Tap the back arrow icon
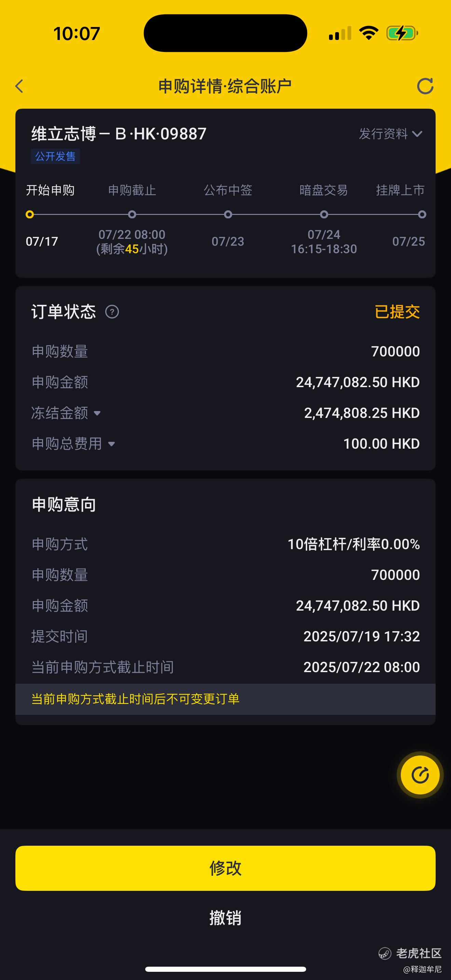Image resolution: width=451 pixels, height=980 pixels. click(19, 86)
